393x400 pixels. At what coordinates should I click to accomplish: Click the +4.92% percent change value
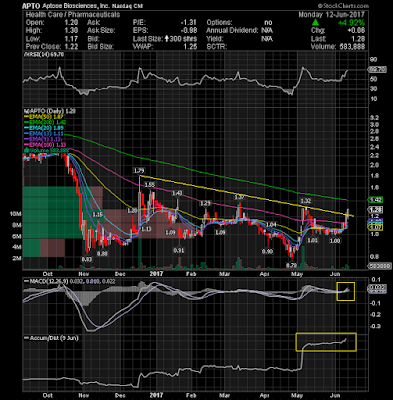tap(351, 23)
